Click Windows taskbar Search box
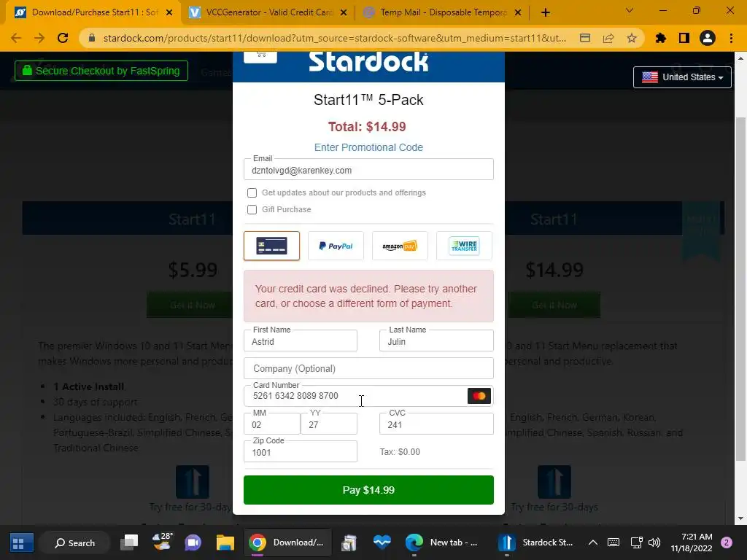The height and width of the screenshot is (560, 747). point(75,542)
